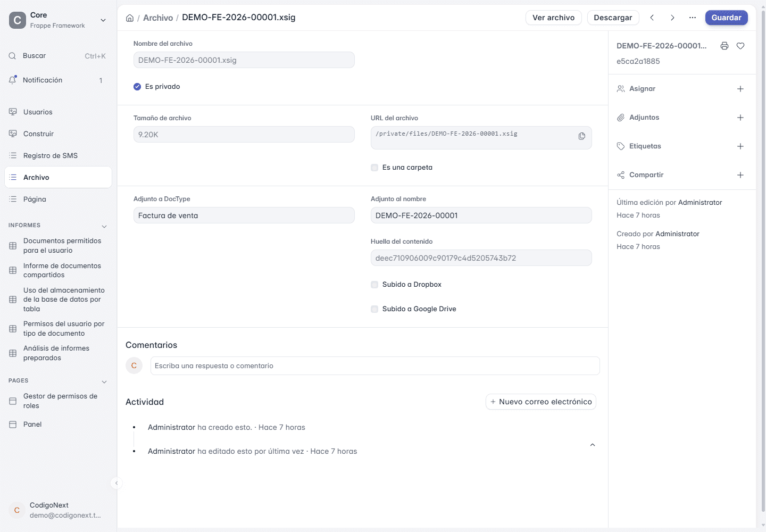This screenshot has width=766, height=532.
Task: Collapse the activity timeline chevron
Action: [593, 445]
